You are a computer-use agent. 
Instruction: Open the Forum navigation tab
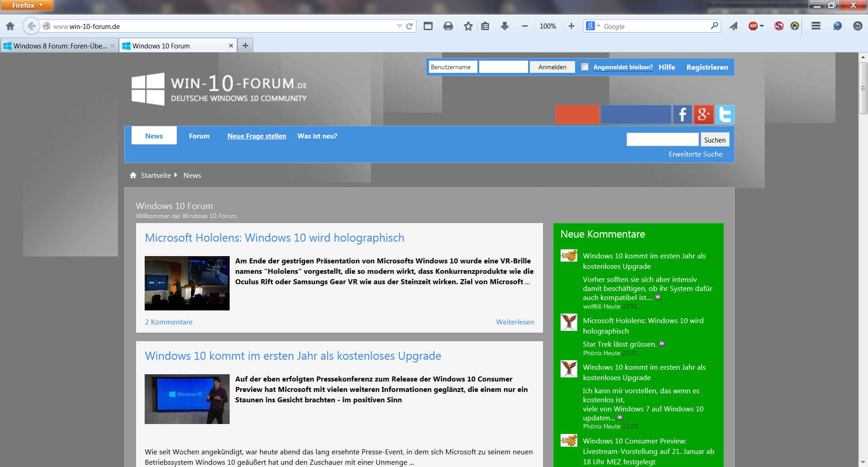[x=199, y=136]
